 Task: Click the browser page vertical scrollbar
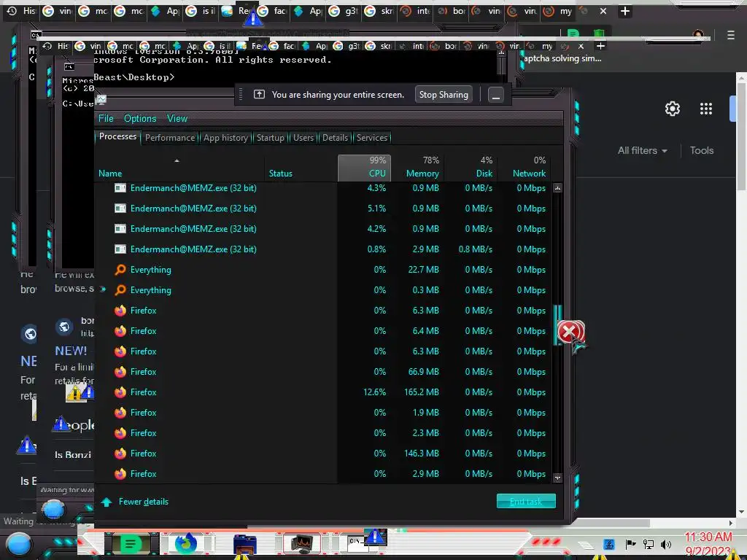[x=742, y=138]
